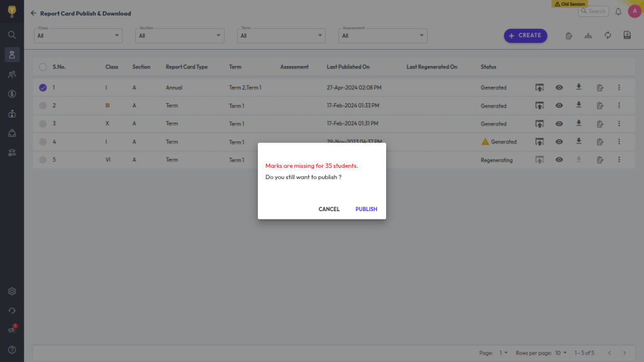The width and height of the screenshot is (644, 362).
Task: Confirm by clicking PUBLISH in the dialog
Action: pos(366,209)
